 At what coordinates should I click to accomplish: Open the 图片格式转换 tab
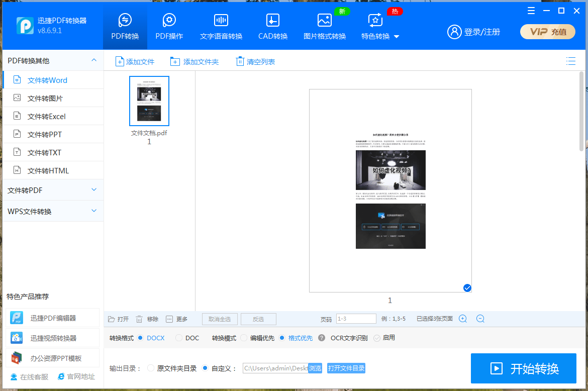coord(324,25)
